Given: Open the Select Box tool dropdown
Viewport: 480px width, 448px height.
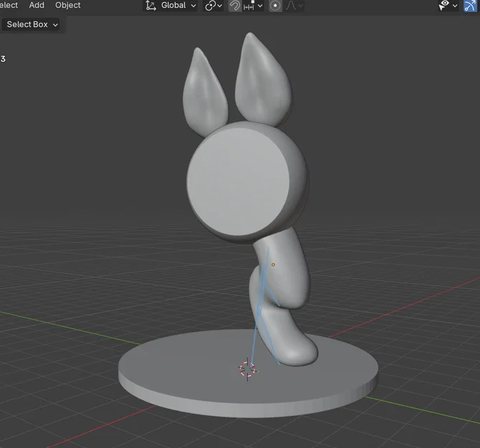Looking at the screenshot, I should click(x=32, y=24).
